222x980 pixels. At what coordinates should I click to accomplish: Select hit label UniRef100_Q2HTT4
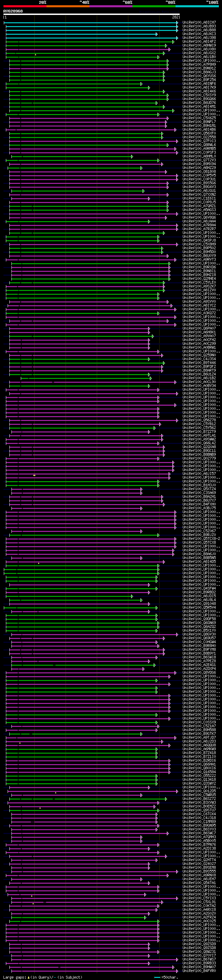[199, 860]
